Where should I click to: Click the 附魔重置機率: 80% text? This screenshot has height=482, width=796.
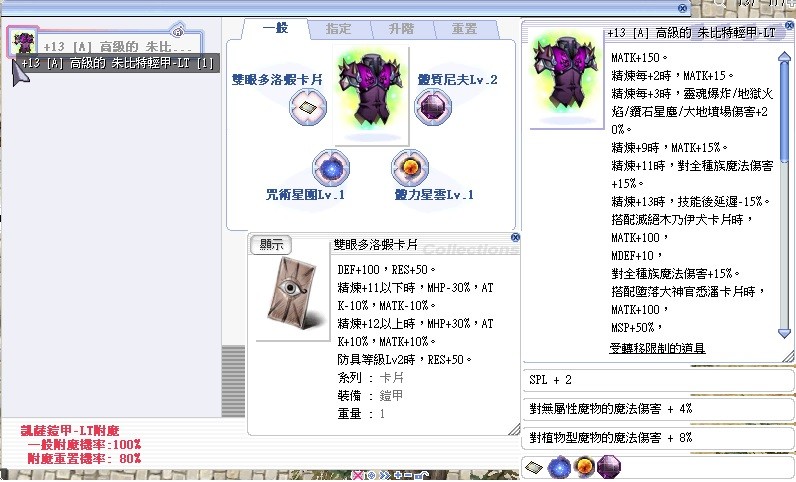(x=84, y=459)
